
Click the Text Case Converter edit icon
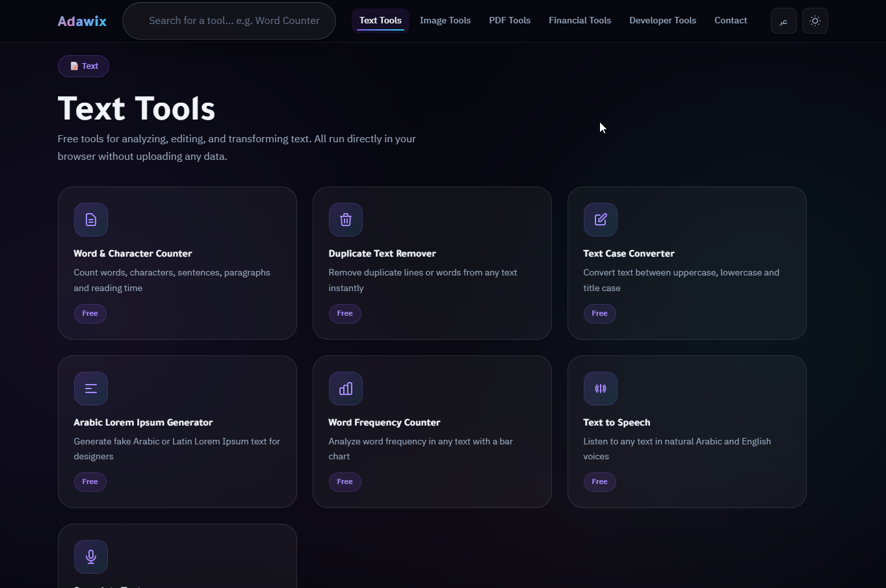tap(601, 220)
